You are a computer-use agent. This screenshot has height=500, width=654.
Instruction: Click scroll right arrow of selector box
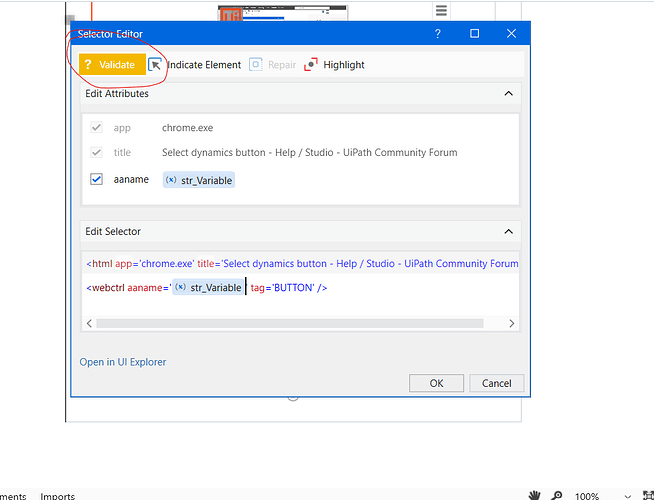click(x=512, y=323)
